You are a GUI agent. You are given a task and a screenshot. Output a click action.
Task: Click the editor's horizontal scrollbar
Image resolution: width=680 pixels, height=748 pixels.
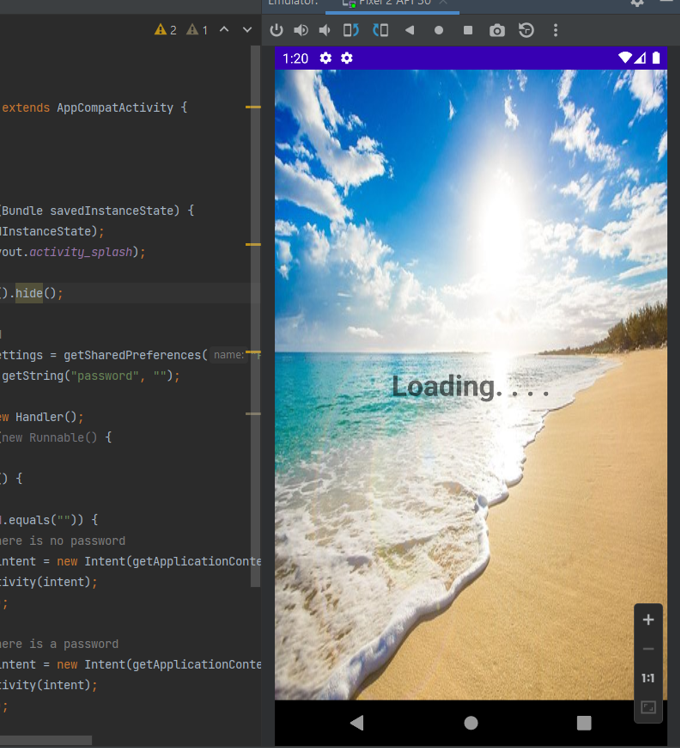[46, 741]
